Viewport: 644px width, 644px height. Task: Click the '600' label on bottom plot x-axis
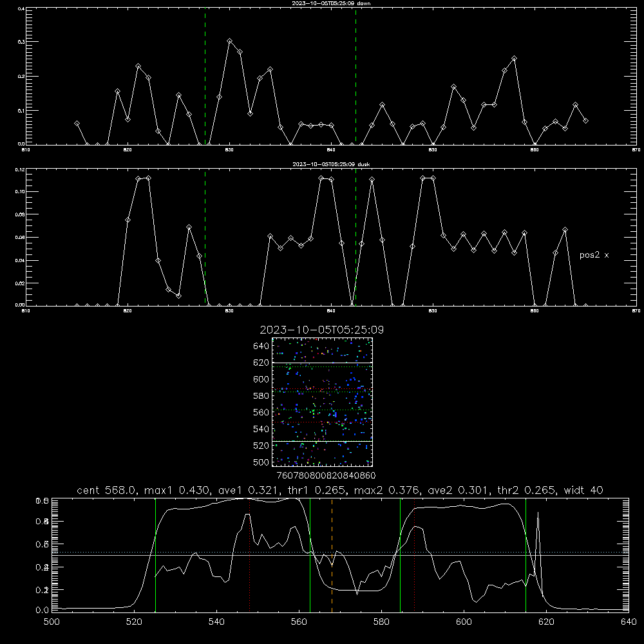pos(464,622)
